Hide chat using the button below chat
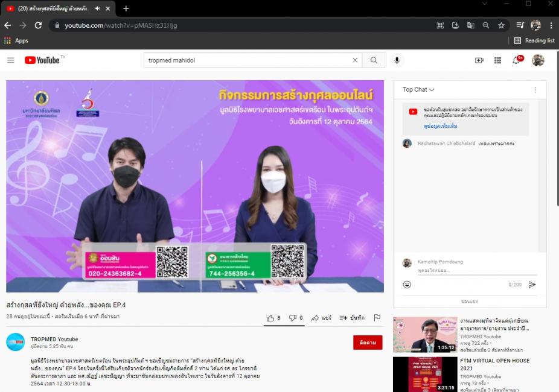559x392 pixels. [470, 301]
